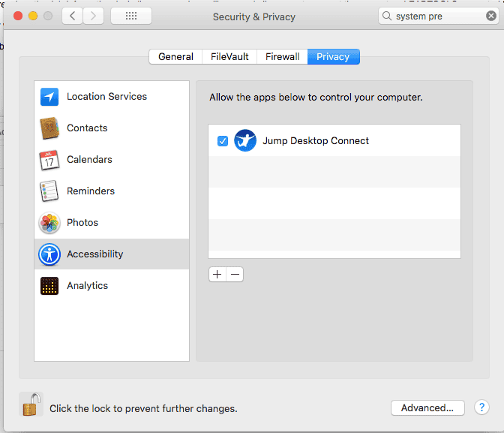Go forward with the right chevron button
Screen dimensions: 504x433
point(93,16)
